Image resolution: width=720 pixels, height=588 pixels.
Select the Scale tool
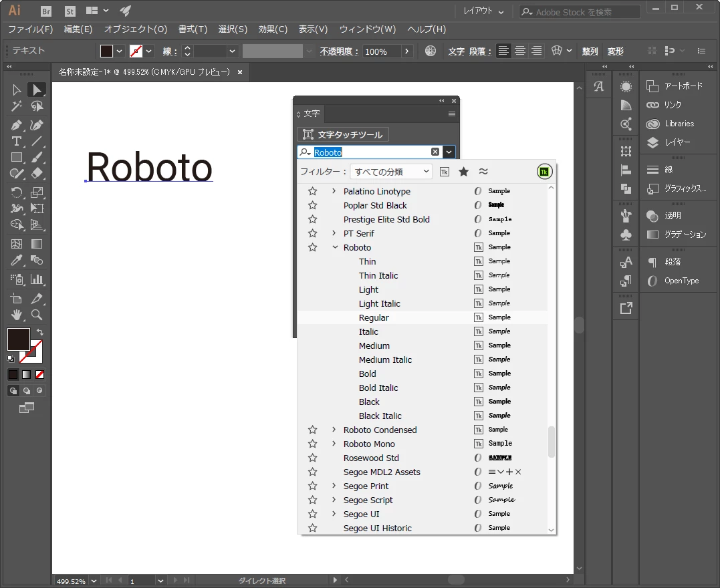(x=37, y=192)
